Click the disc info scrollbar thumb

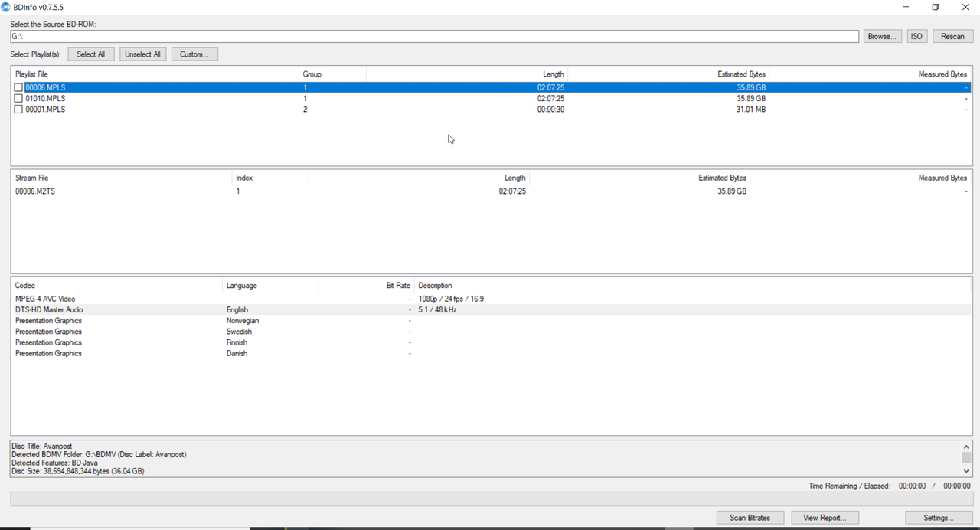[x=966, y=458]
